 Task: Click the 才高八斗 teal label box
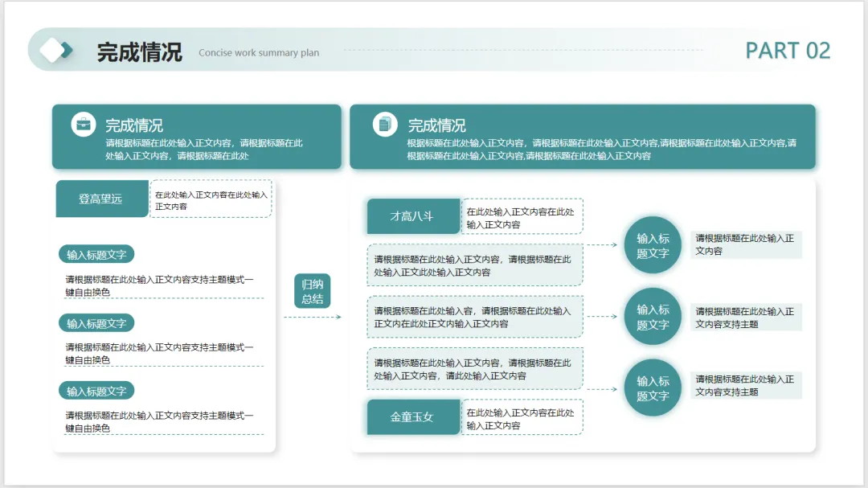413,216
